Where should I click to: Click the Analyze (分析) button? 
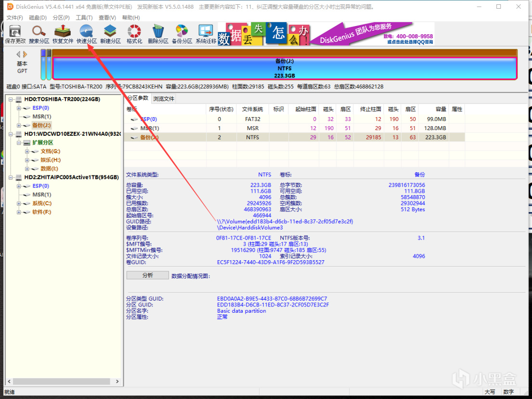pos(148,275)
